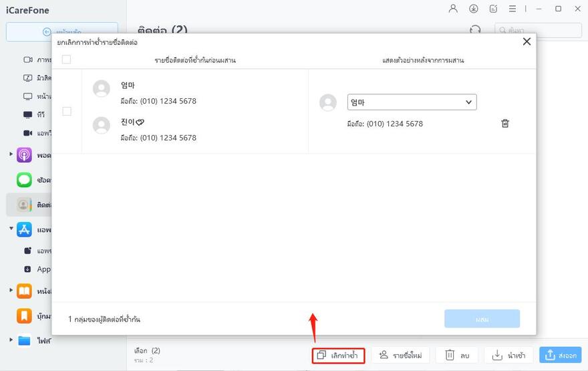Close the duplicate contacts dialog
The height and width of the screenshot is (371, 588).
click(x=527, y=41)
